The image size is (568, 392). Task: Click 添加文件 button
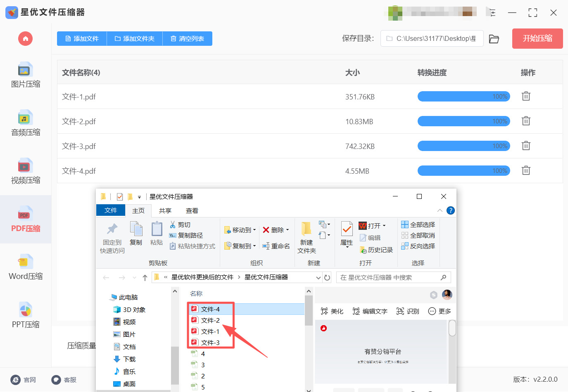click(x=82, y=39)
